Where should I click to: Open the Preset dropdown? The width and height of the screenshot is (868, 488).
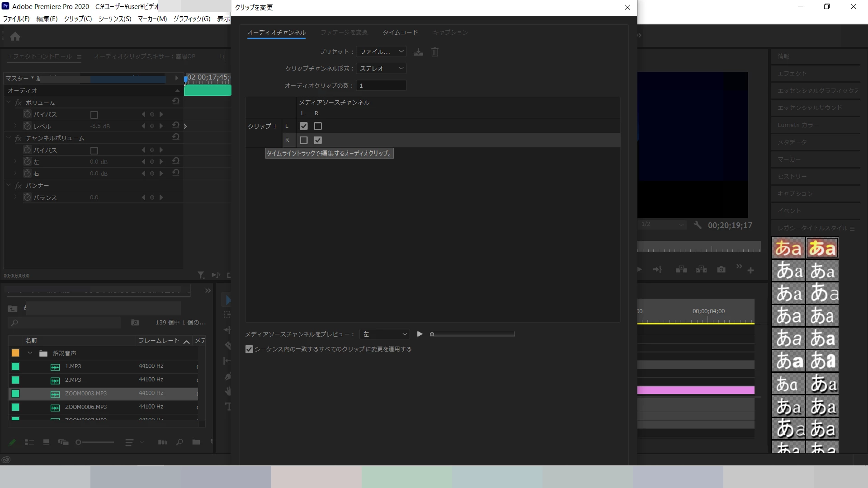coord(381,52)
